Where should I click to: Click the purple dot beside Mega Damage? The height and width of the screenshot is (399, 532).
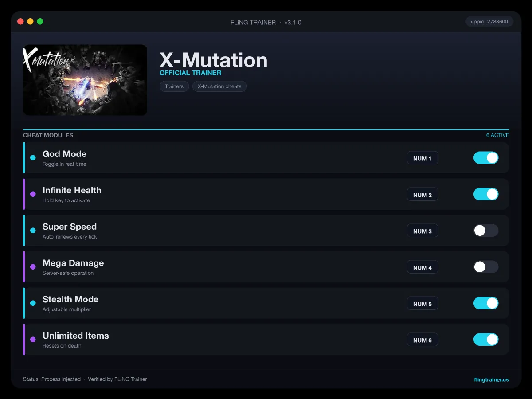point(33,267)
